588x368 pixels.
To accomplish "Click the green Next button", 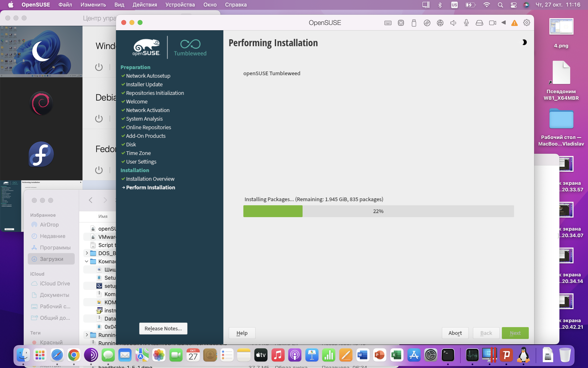I will click(515, 333).
